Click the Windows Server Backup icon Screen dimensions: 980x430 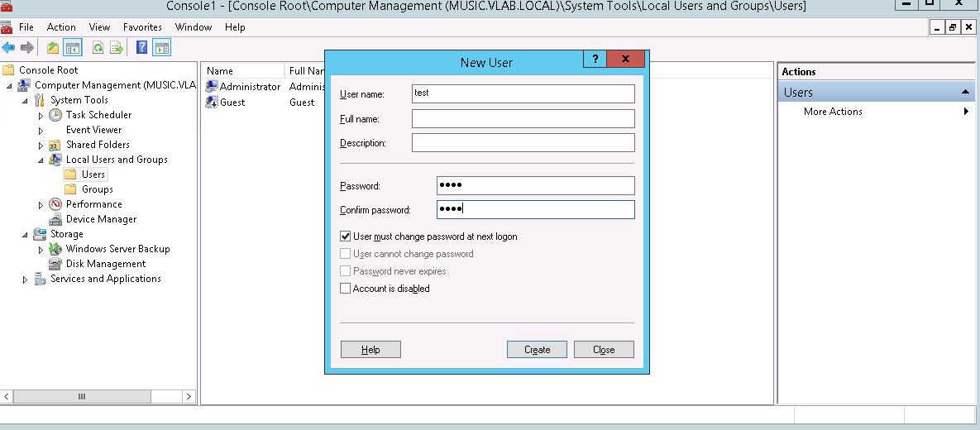(55, 249)
